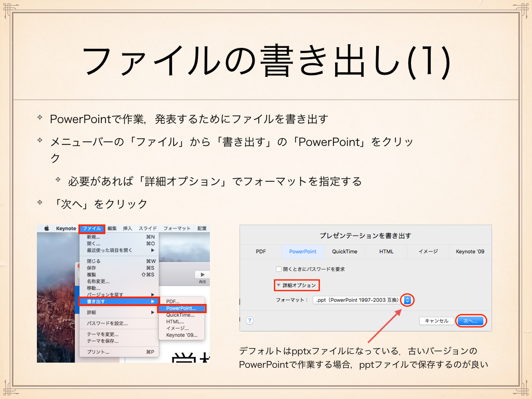Switch to the HTML tab in dialog
Image resolution: width=532 pixels, height=399 pixels.
[x=387, y=251]
